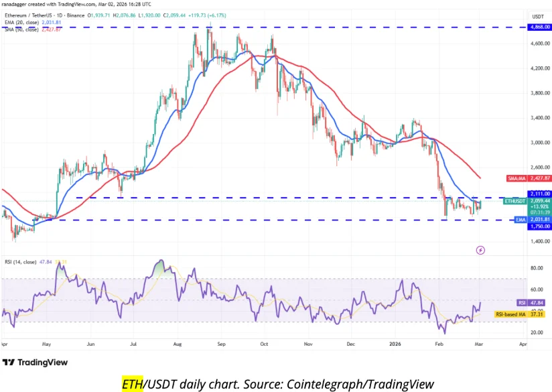This screenshot has width=552, height=392.
Task: Click the +13.92% change readout
Action: click(x=538, y=207)
